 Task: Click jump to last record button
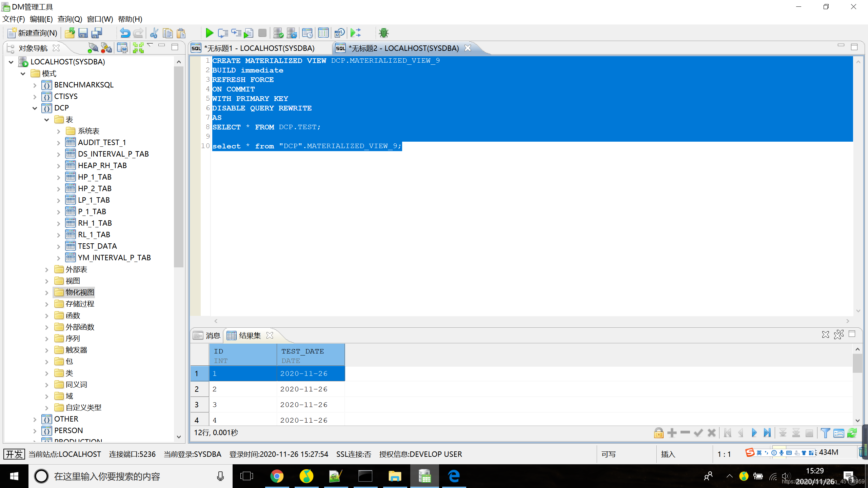pos(767,433)
